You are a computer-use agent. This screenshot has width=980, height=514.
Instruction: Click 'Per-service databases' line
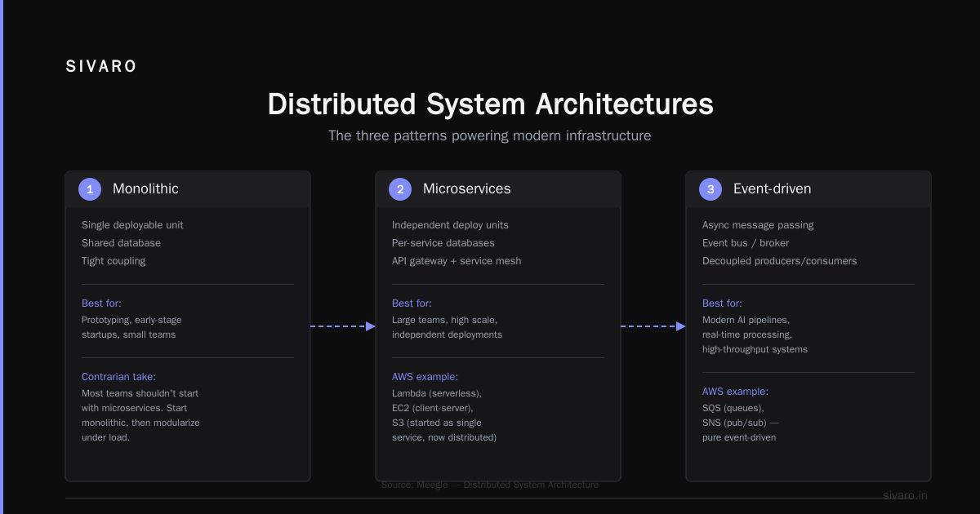point(443,243)
